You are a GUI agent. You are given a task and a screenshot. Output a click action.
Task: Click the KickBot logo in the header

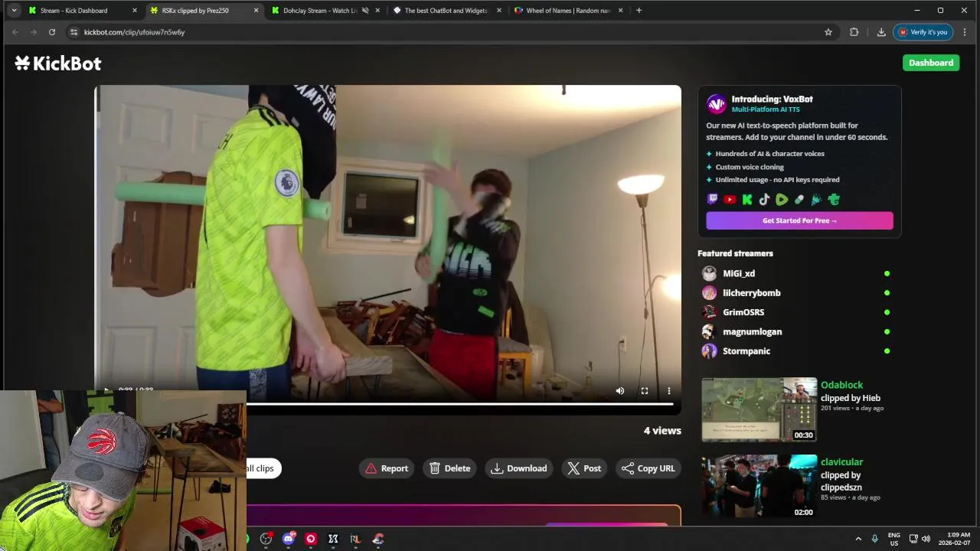point(58,64)
